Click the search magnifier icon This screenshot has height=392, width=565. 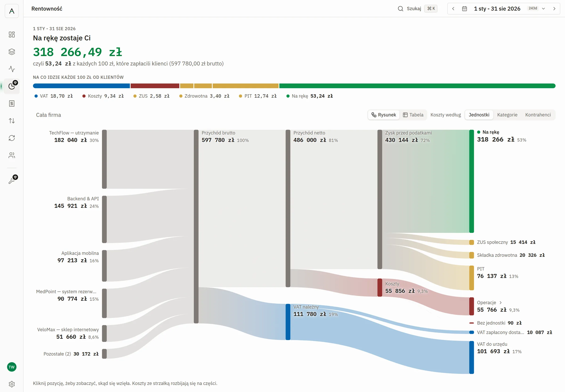click(400, 9)
